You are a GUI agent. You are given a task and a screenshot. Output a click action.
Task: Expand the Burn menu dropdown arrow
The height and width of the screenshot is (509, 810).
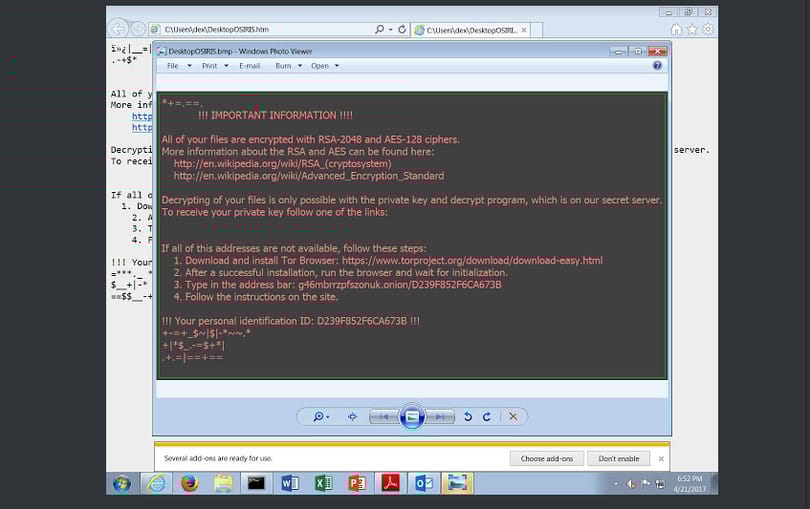click(300, 66)
